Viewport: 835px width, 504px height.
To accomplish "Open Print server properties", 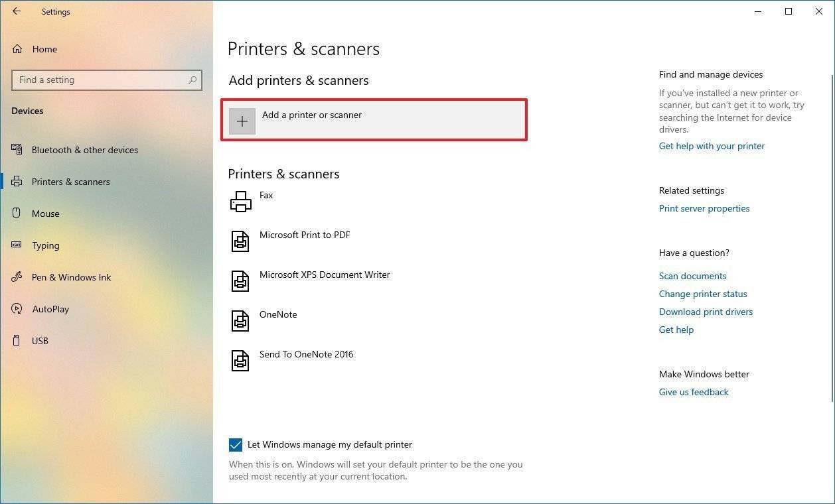I will pos(704,208).
